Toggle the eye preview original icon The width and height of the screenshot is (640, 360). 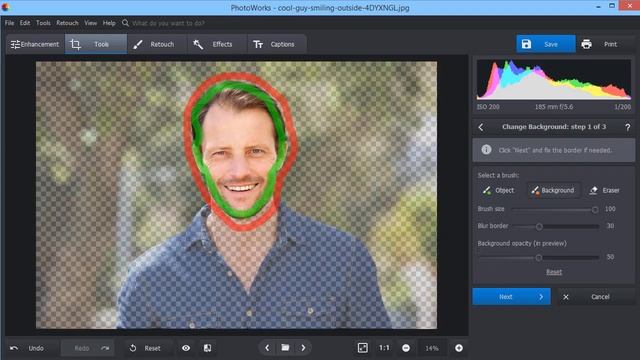186,348
